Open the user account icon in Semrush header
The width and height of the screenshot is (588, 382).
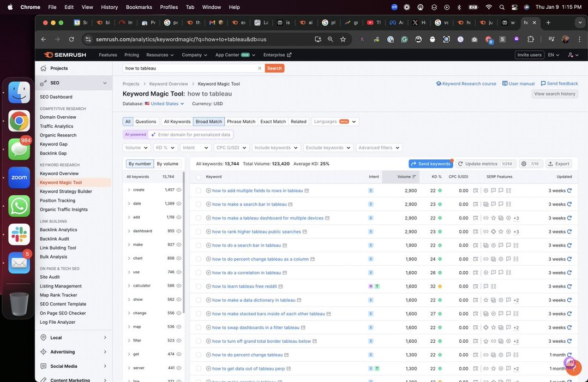pos(573,55)
